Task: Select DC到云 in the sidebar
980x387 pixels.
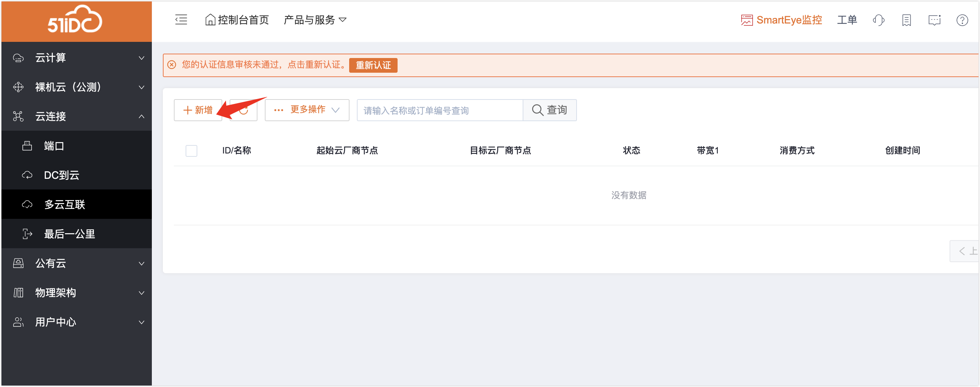Action: 62,175
